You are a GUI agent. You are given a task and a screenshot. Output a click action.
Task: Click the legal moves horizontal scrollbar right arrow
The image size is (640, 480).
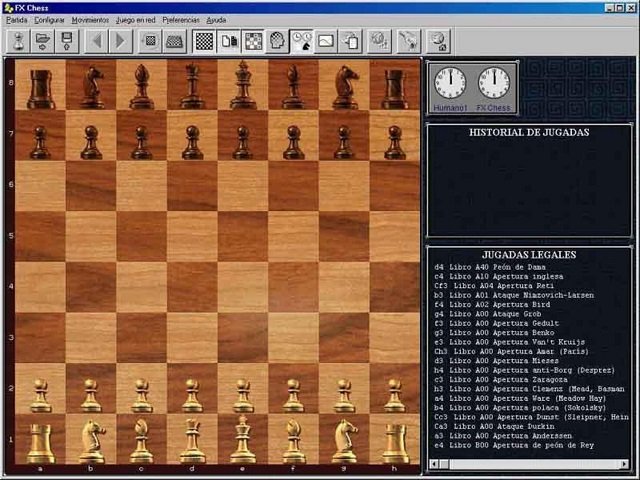[624, 464]
